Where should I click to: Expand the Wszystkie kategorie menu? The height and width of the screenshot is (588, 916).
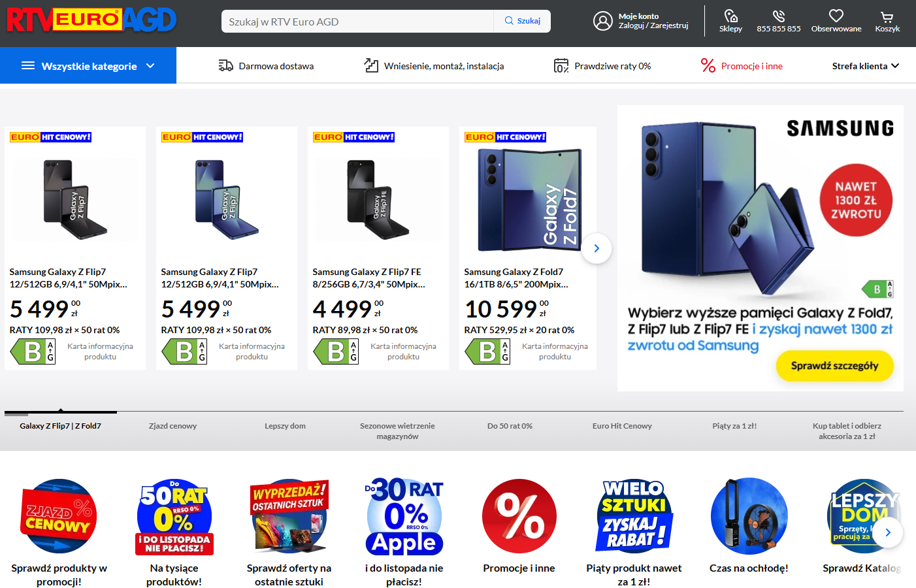click(88, 65)
